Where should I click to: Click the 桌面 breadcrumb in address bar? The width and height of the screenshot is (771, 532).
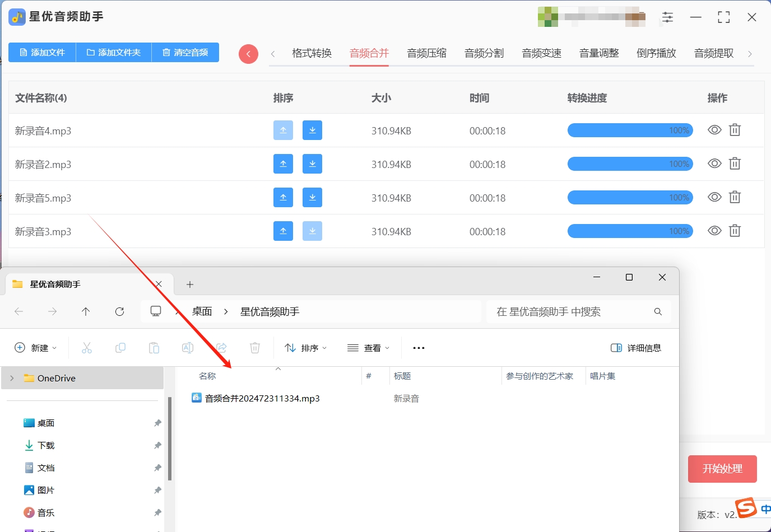[x=202, y=311]
